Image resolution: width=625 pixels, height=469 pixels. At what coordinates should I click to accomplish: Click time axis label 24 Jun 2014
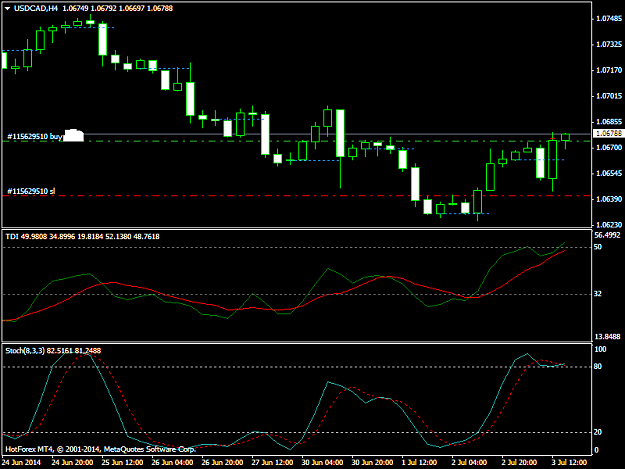click(x=21, y=462)
